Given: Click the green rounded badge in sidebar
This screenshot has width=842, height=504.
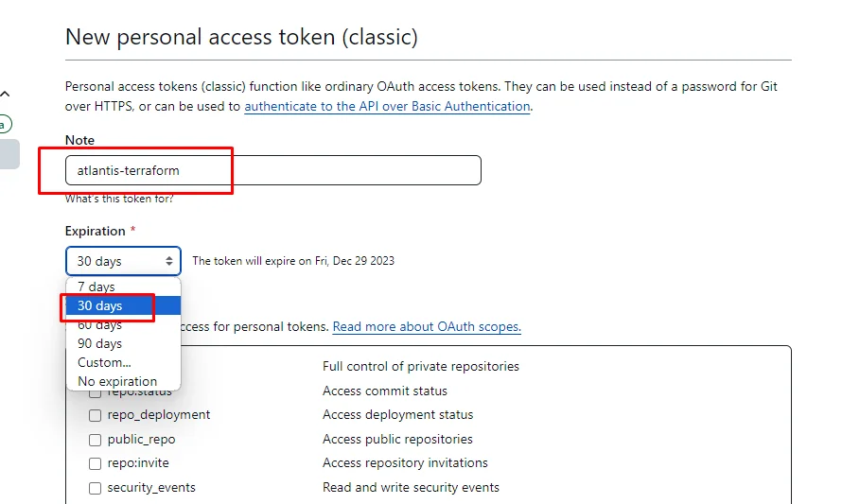Looking at the screenshot, I should [5, 124].
